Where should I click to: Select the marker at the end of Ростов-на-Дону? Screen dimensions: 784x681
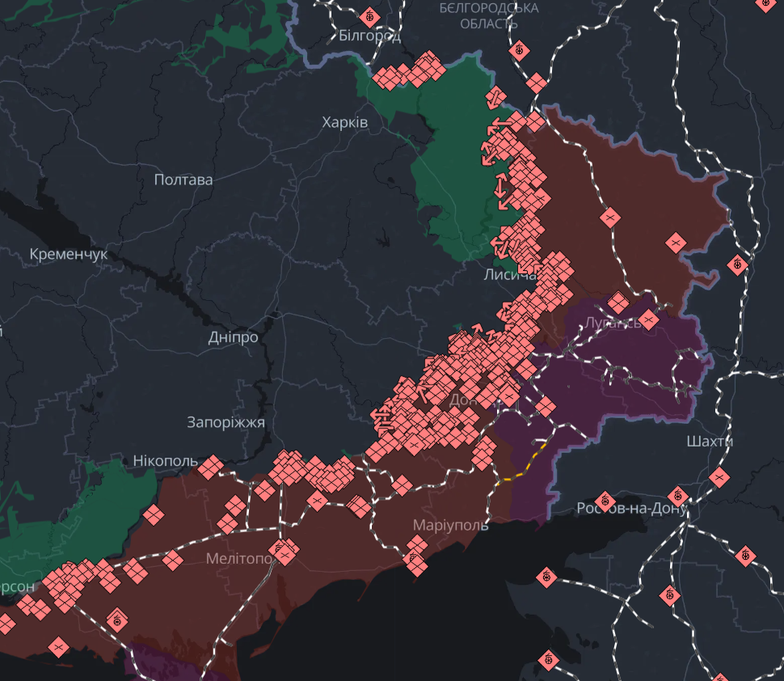click(x=677, y=495)
